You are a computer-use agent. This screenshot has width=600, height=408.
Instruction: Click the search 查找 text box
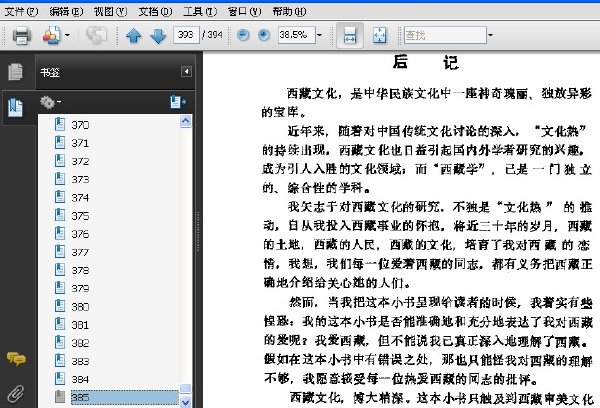(445, 35)
